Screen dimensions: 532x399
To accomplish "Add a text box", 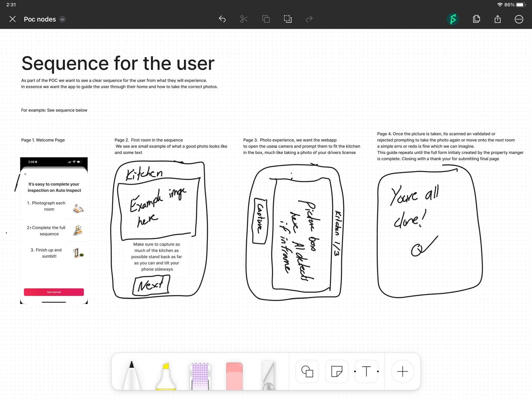I will click(366, 371).
